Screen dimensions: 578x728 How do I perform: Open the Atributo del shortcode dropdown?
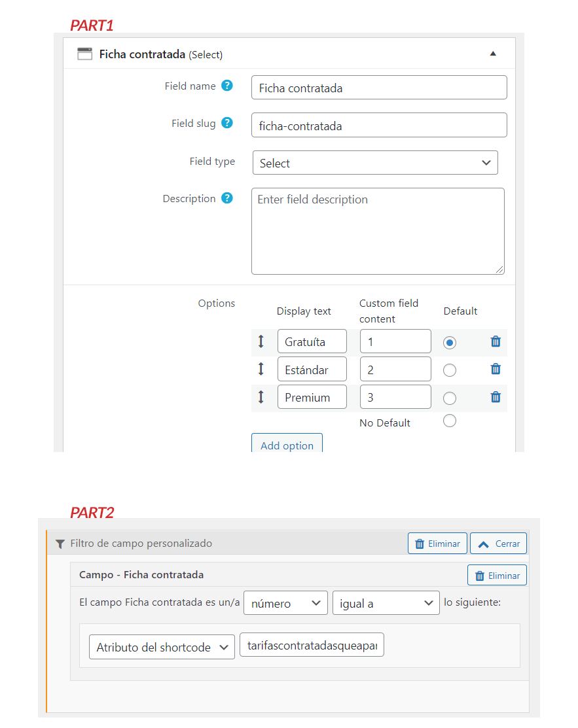pos(162,647)
